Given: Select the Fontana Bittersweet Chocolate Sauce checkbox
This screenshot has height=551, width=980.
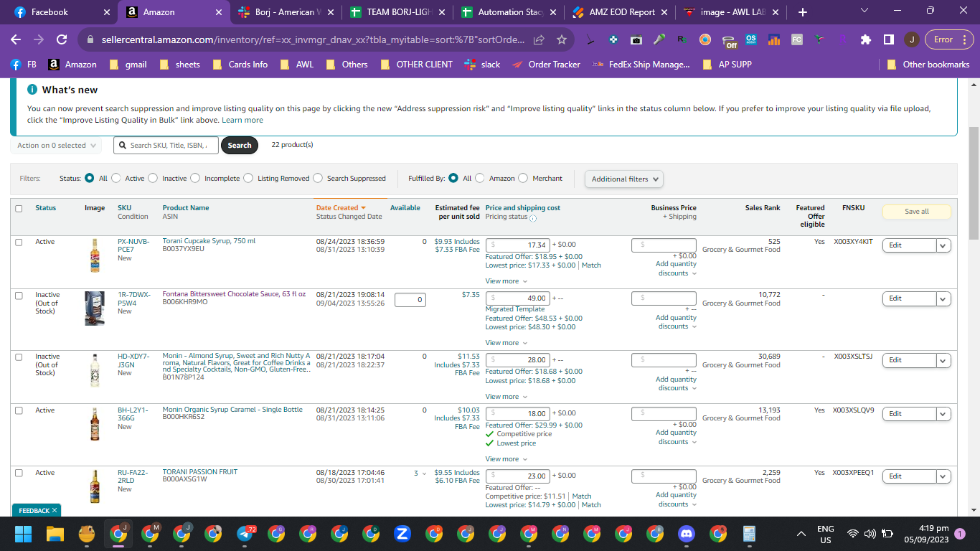Looking at the screenshot, I should (x=19, y=296).
